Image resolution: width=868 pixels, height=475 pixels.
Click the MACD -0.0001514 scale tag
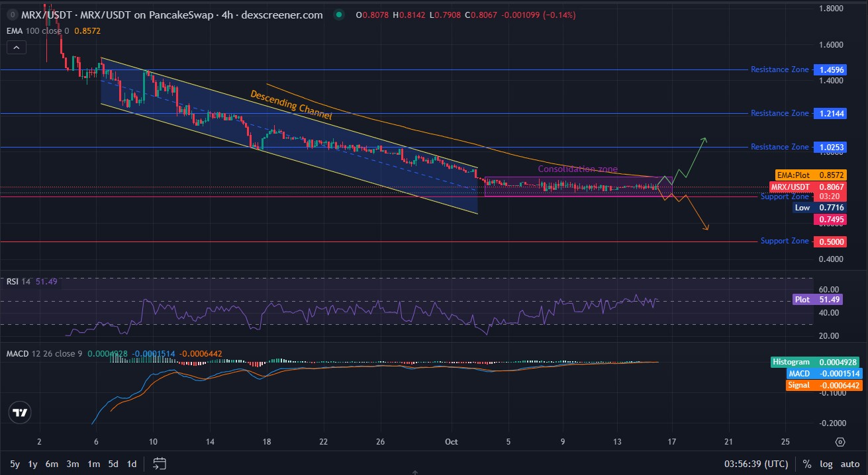click(824, 374)
